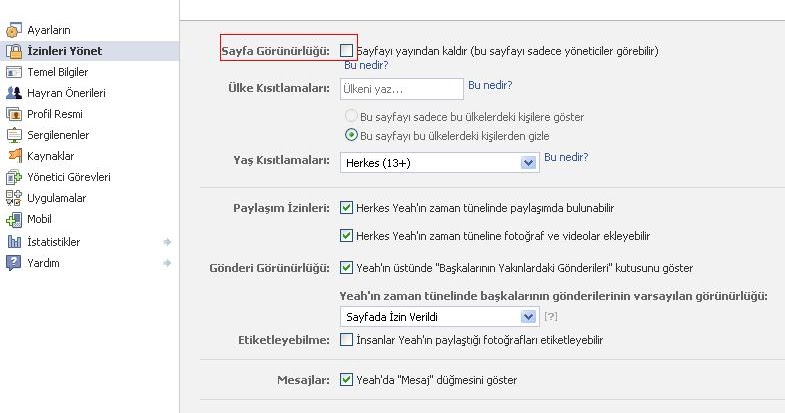The image size is (785, 413).
Task: Click the Kaynaklar megaphone icon
Action: [14, 156]
